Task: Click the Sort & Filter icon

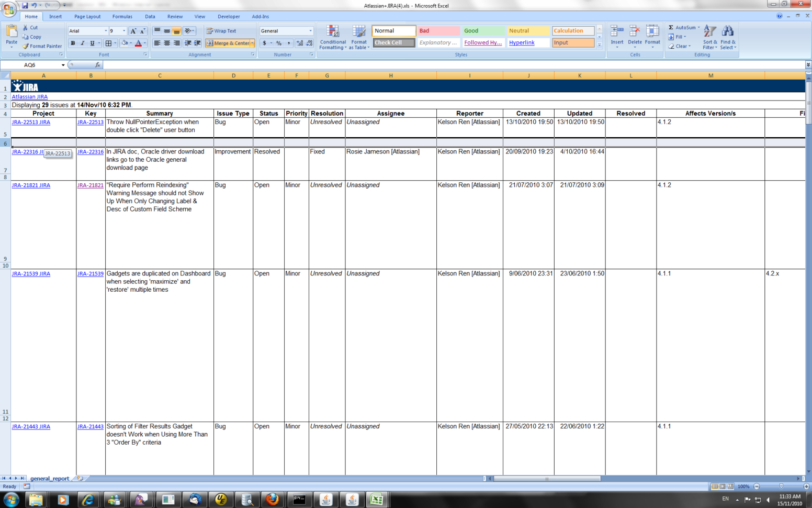Action: [x=709, y=37]
